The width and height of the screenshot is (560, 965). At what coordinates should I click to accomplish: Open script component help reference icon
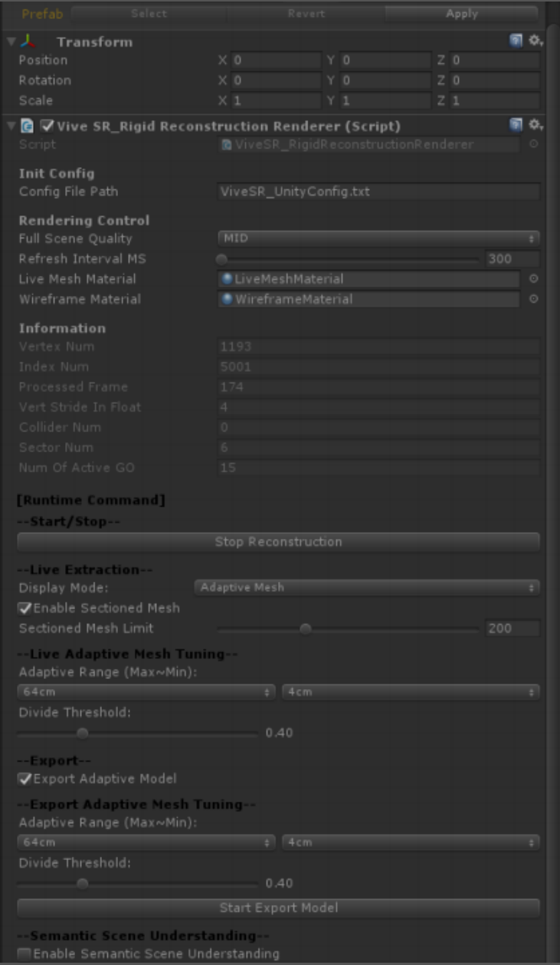click(x=516, y=125)
